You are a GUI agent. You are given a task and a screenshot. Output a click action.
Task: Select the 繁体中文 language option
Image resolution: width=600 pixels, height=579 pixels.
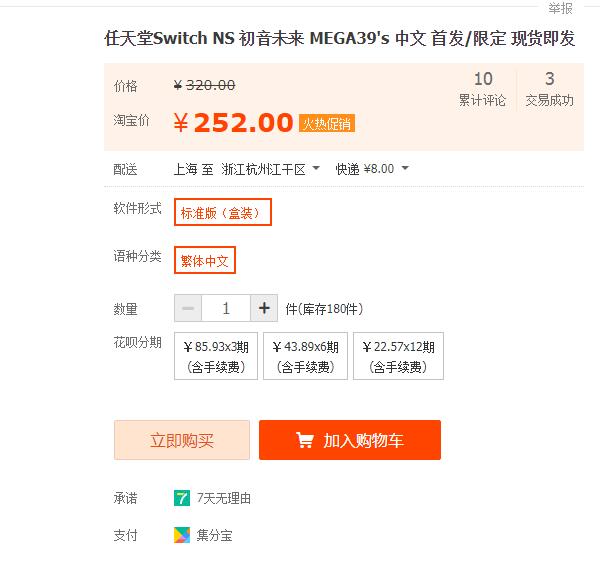click(x=205, y=260)
